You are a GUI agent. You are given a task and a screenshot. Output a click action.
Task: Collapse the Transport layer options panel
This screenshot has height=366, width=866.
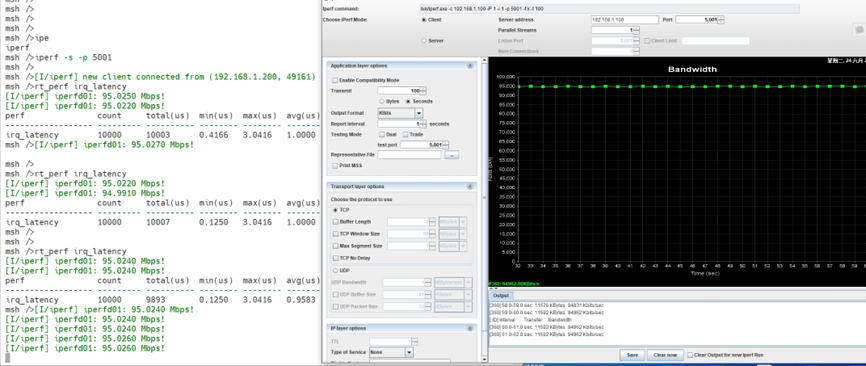470,187
